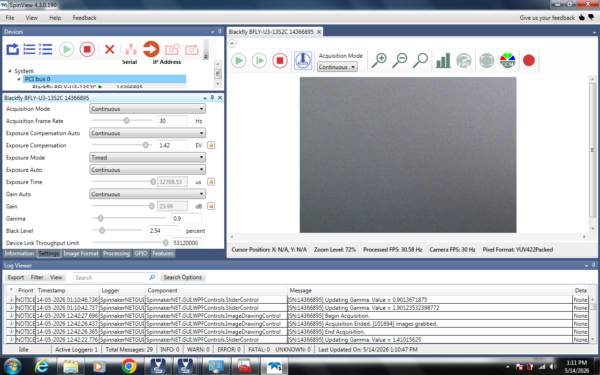Click the red X in Devices toolbar
The height and width of the screenshot is (375, 600).
click(110, 49)
